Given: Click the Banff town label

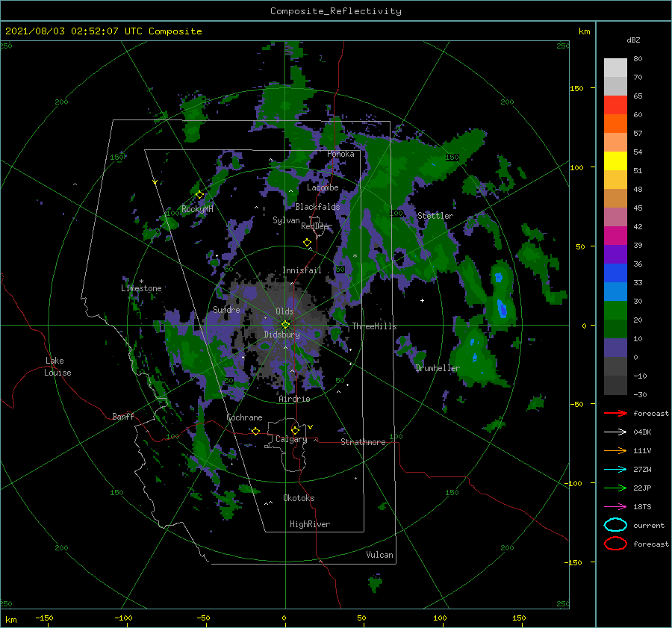Looking at the screenshot, I should (123, 416).
